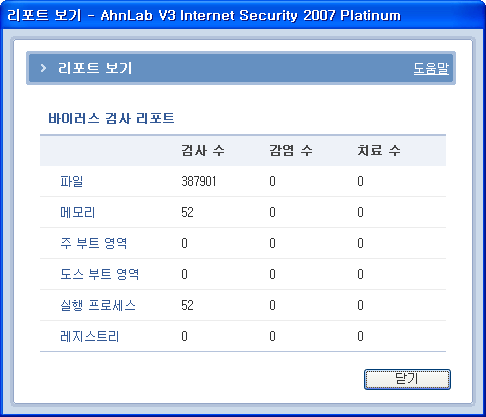Image resolution: width=486 pixels, height=417 pixels.
Task: Click the 실행 프로세스 scan count 52
Action: 187,305
